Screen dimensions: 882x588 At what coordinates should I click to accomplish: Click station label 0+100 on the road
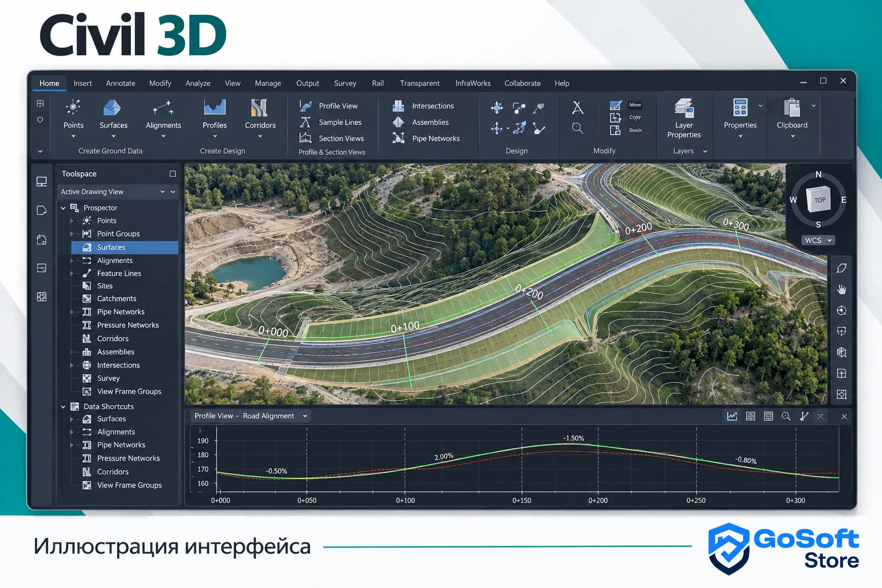(x=405, y=327)
